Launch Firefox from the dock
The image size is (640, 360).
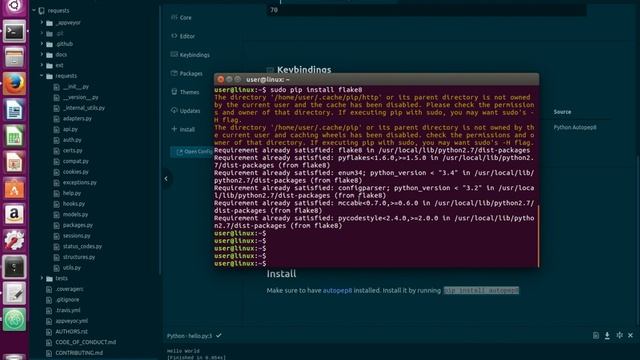(x=14, y=84)
